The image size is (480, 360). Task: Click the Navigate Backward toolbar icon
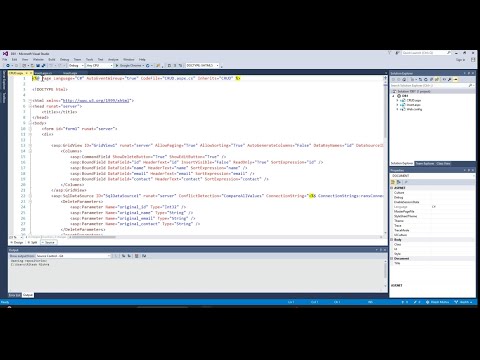[x=8, y=66]
